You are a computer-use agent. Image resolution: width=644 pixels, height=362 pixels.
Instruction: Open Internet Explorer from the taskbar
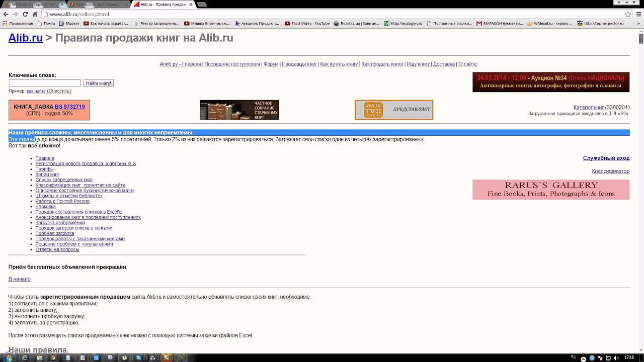coord(25,357)
